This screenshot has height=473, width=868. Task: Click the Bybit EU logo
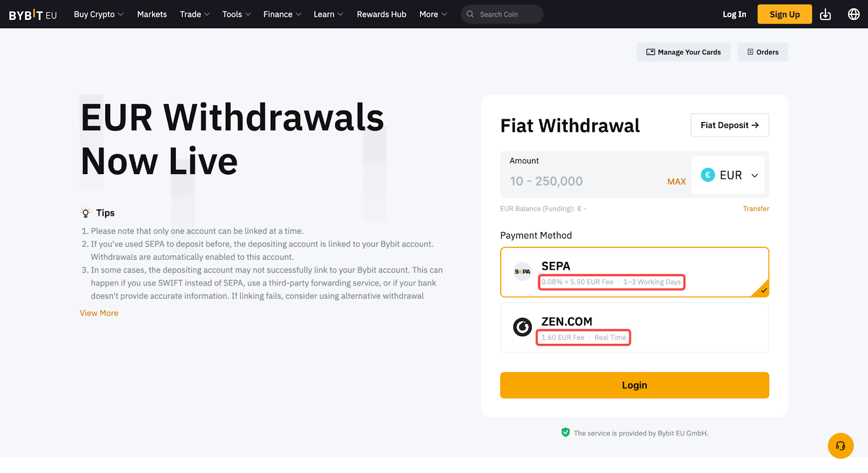pyautogui.click(x=33, y=15)
